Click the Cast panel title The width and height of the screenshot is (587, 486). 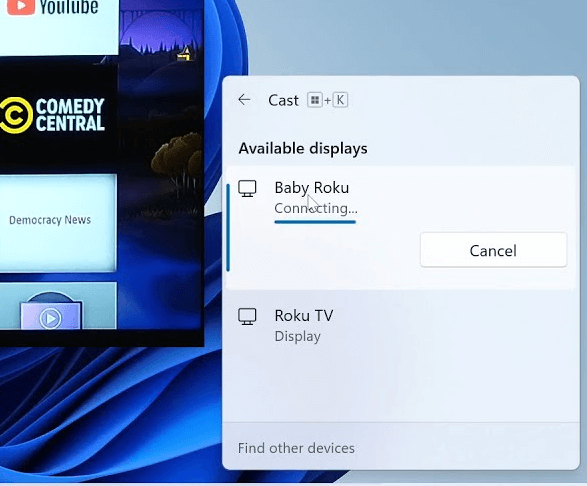point(283,100)
